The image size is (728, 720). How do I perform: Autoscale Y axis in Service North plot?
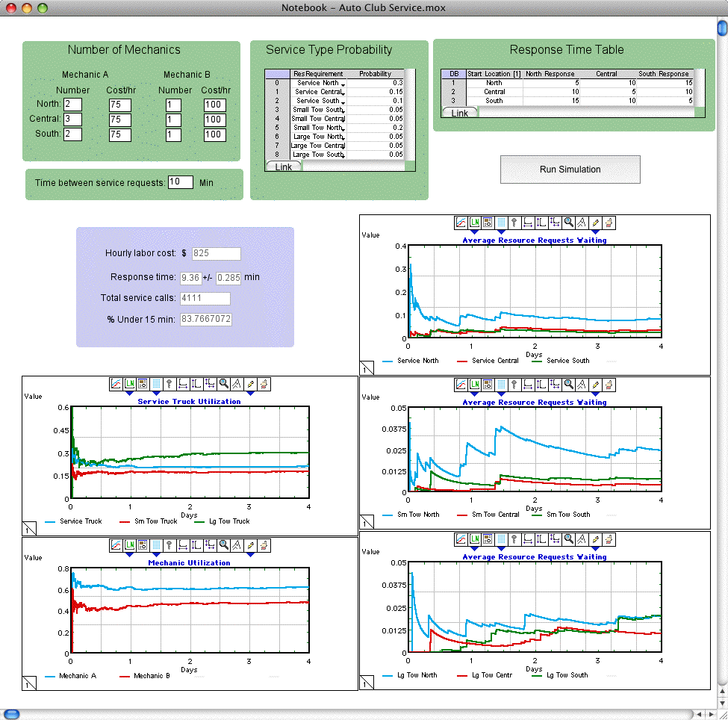[x=541, y=223]
